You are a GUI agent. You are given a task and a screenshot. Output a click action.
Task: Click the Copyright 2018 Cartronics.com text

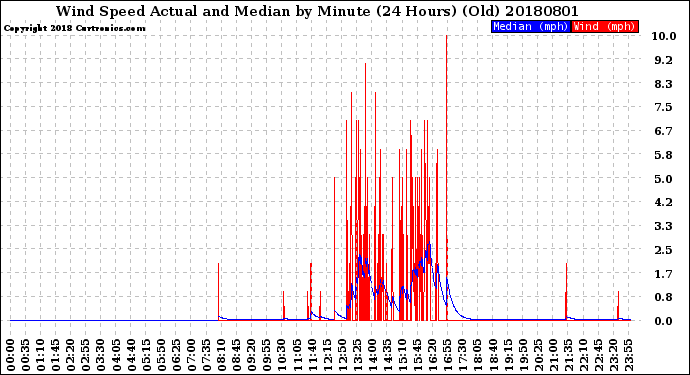[74, 28]
